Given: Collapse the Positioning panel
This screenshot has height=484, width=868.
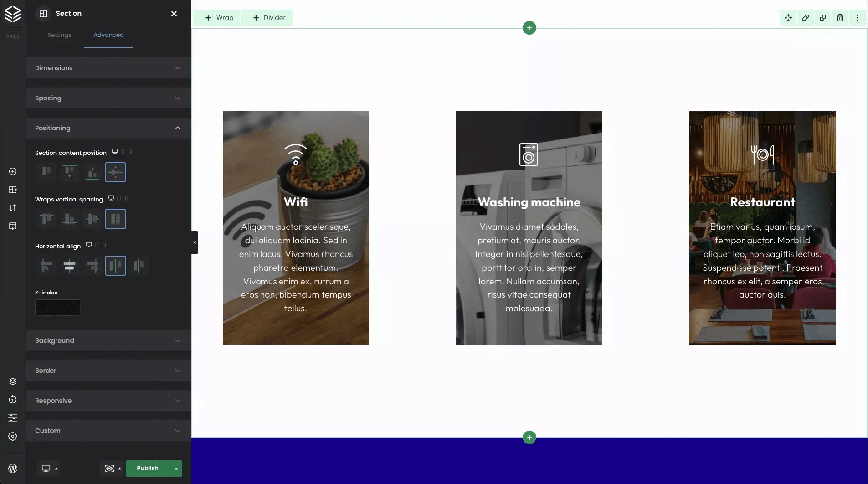Looking at the screenshot, I should pos(108,128).
